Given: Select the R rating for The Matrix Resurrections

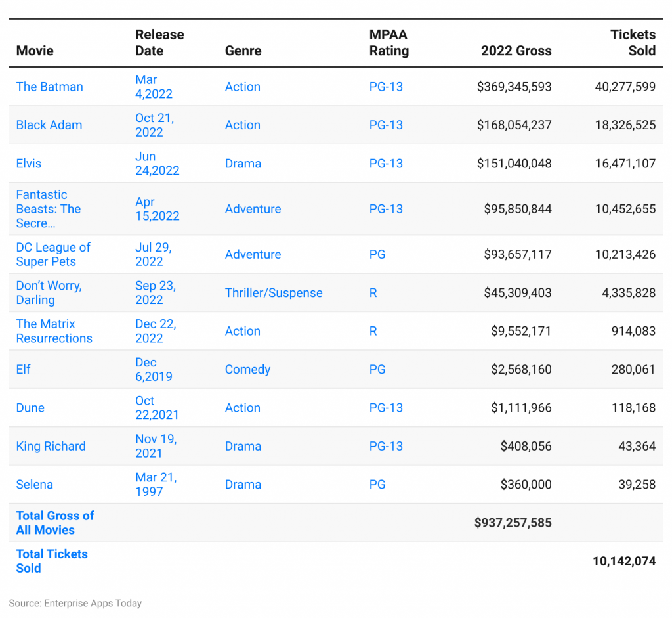Looking at the screenshot, I should [373, 331].
